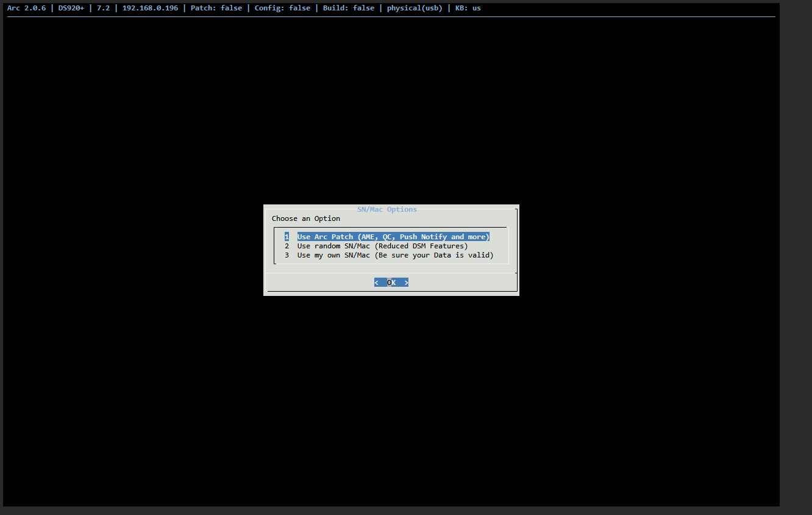The height and width of the screenshot is (515, 812).
Task: Click IP address 192.168.0.196
Action: [150, 8]
